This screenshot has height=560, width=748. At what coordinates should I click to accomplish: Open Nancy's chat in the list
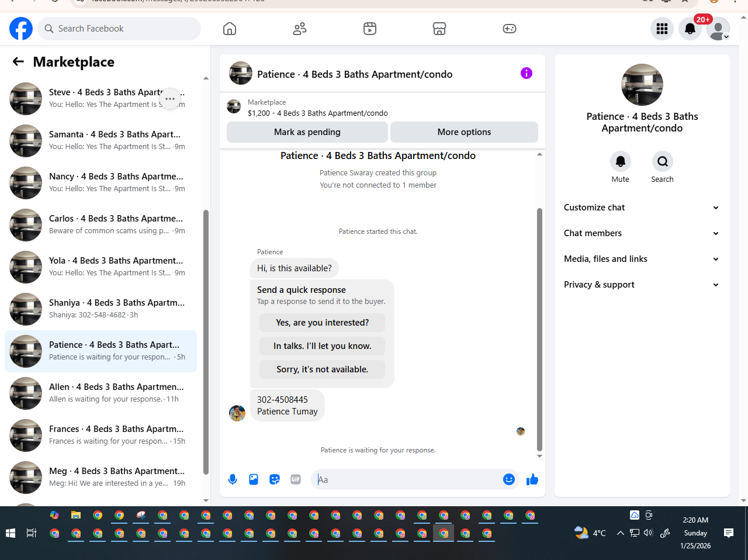(101, 183)
